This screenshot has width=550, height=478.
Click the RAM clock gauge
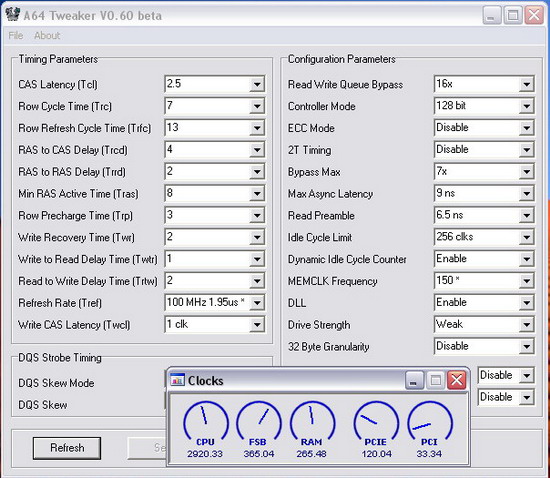[312, 421]
